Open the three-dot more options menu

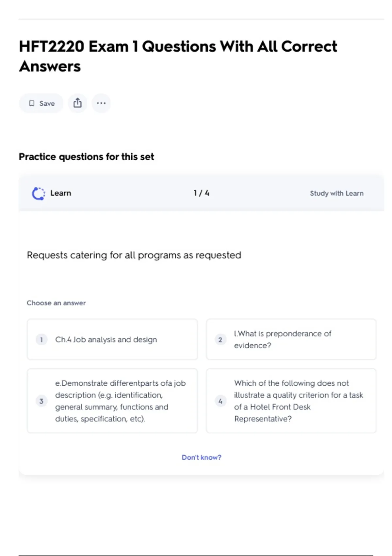point(101,103)
